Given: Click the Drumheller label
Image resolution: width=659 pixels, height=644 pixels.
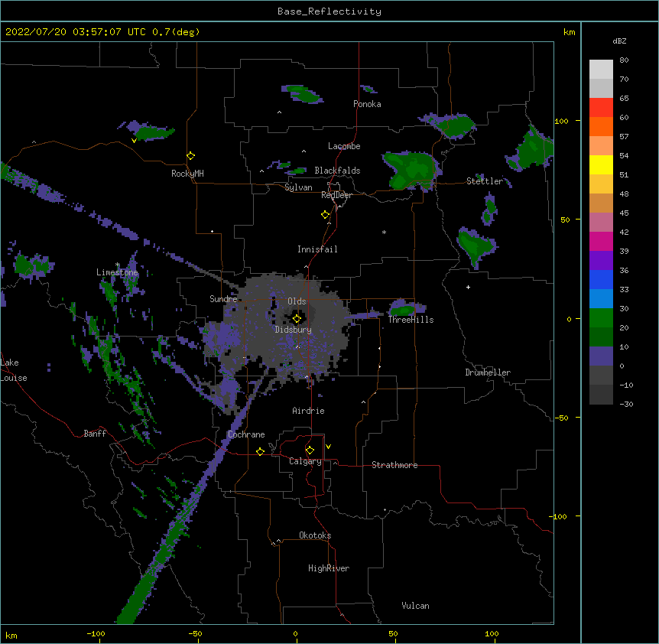Looking at the screenshot, I should pyautogui.click(x=488, y=372).
